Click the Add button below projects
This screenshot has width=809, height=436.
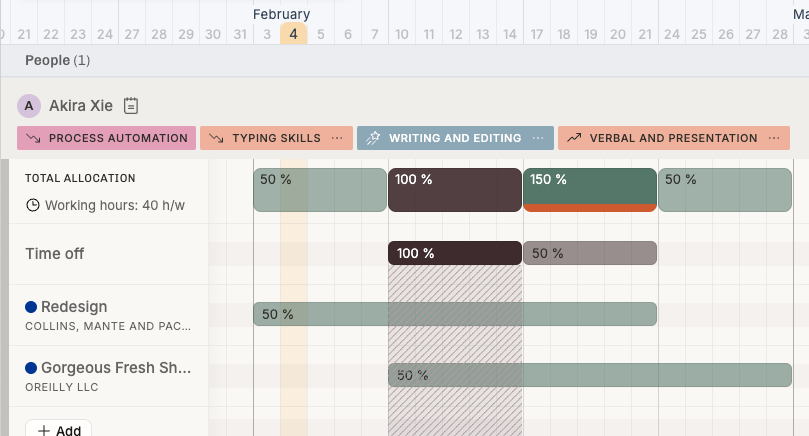(58, 430)
